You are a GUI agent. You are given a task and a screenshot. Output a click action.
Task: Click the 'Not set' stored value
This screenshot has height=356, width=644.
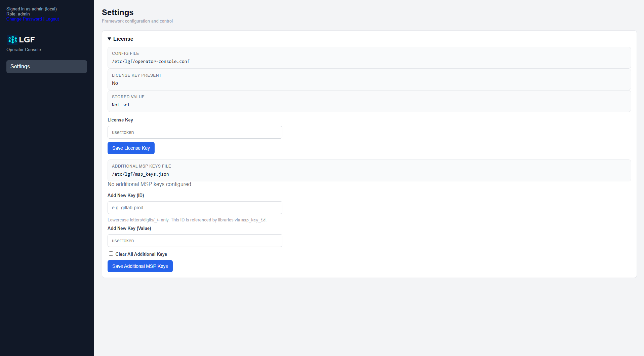(x=121, y=105)
